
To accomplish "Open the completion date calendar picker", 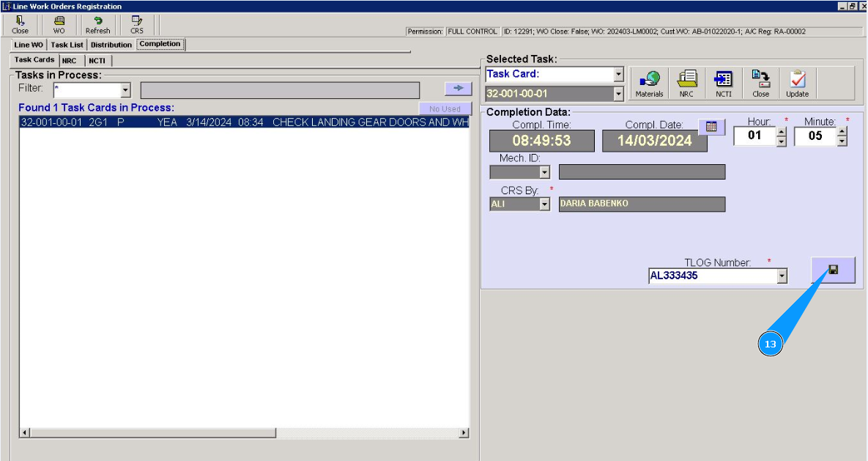I will (712, 127).
